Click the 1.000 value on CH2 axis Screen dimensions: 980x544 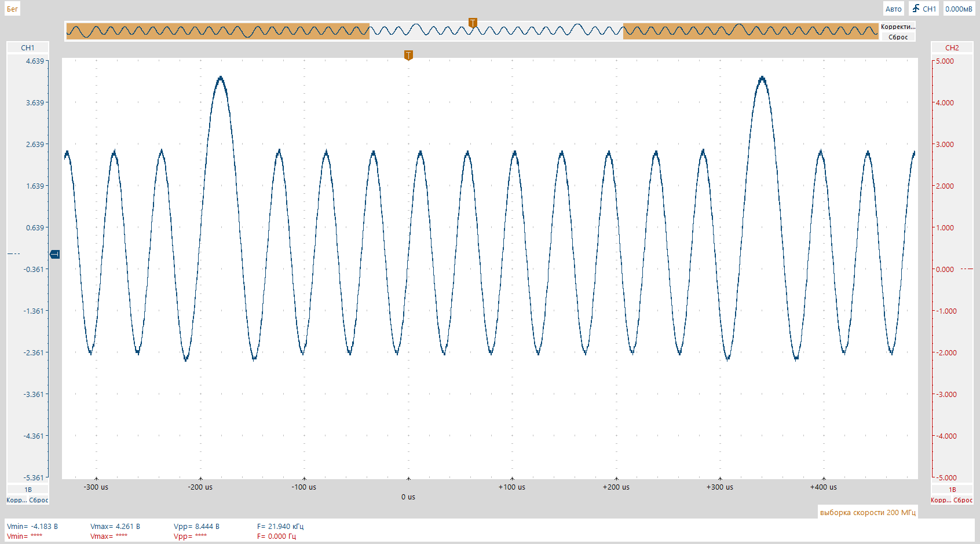pyautogui.click(x=945, y=227)
